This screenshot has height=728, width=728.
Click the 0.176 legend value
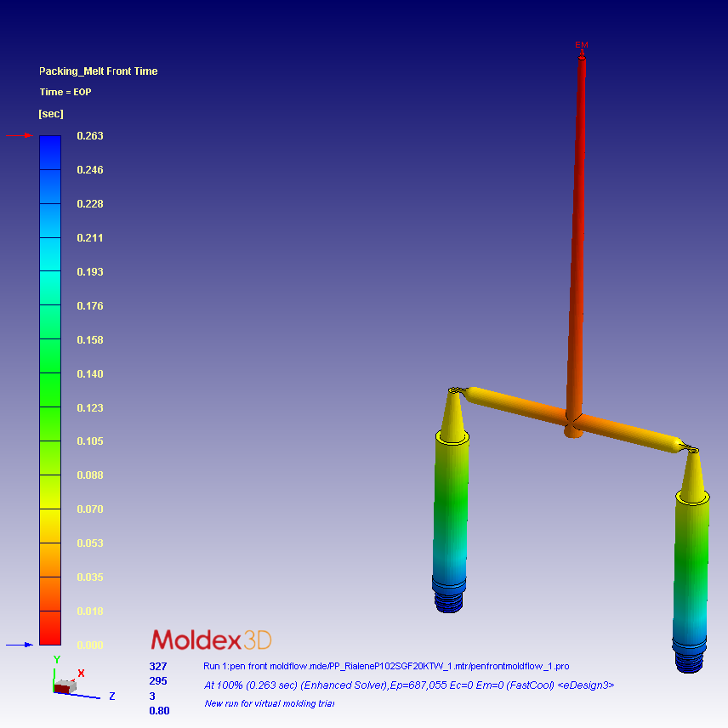click(x=90, y=305)
